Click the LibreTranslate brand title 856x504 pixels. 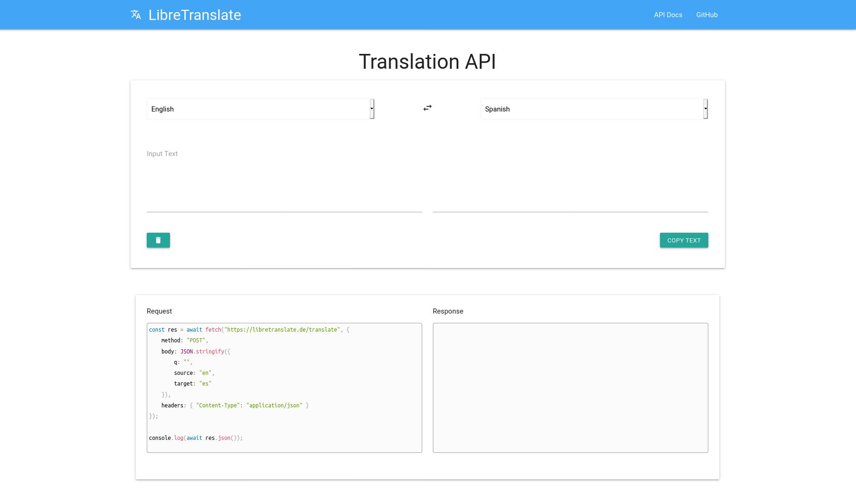(x=195, y=15)
